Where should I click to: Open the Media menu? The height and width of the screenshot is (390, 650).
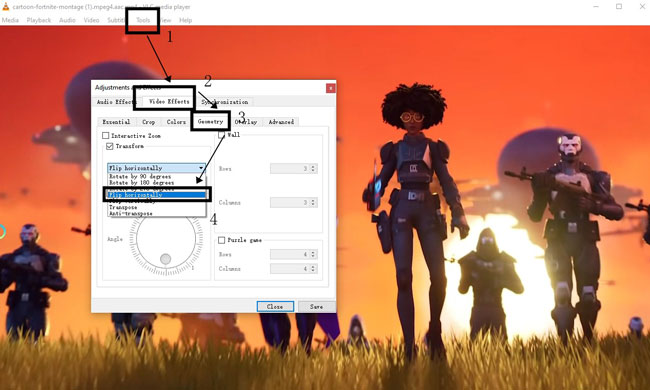pos(10,20)
